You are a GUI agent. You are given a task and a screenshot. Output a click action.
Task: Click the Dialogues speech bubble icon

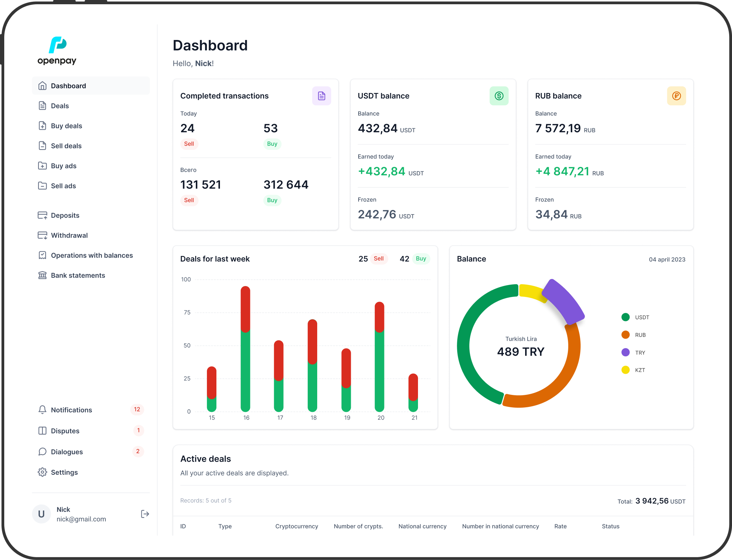click(x=42, y=452)
